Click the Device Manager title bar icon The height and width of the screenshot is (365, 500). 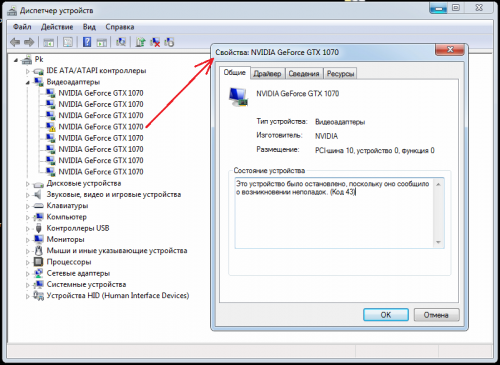(x=12, y=11)
